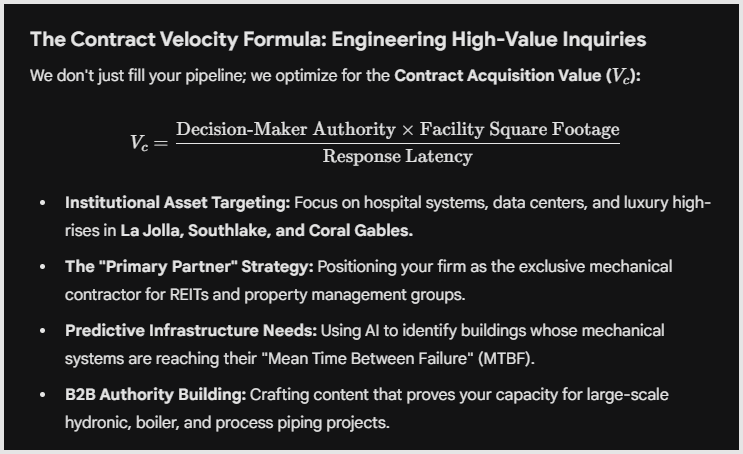Select "Facility Square Footage" in the formula

point(520,129)
